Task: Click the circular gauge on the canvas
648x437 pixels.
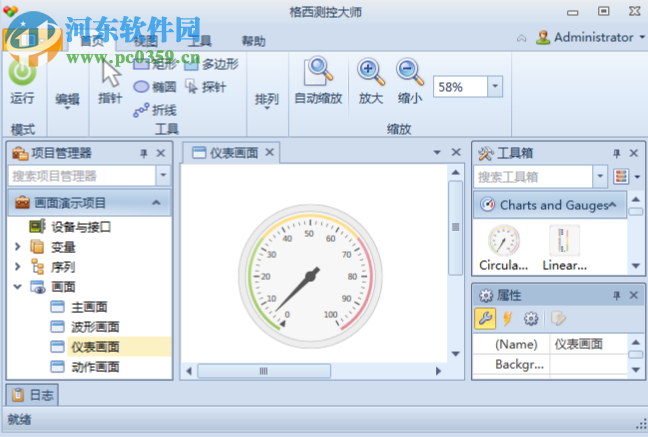Action: (310, 275)
